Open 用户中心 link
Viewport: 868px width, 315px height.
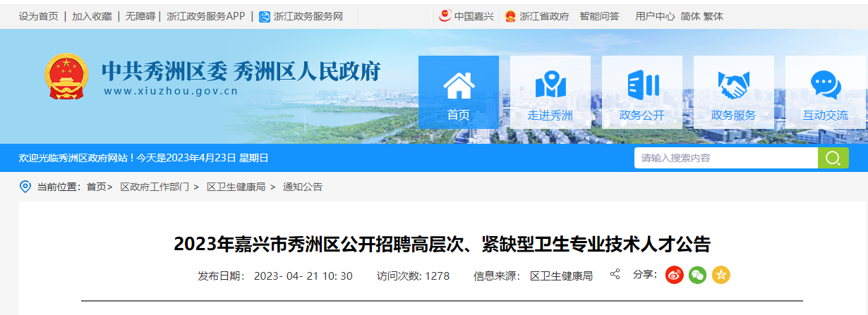point(655,16)
